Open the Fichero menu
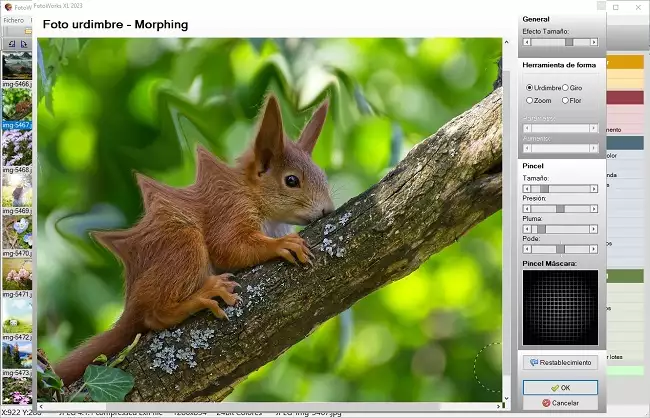Viewport: 650px width, 418px height. click(14, 20)
